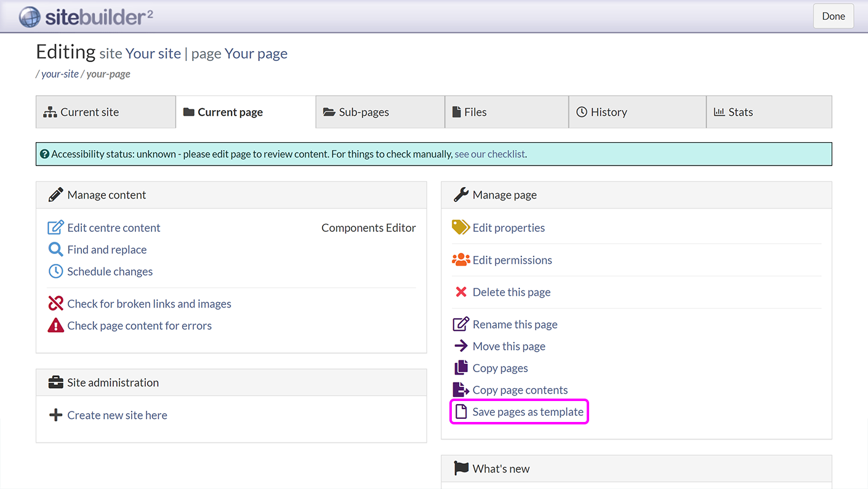Switch to the History tab

click(x=637, y=112)
